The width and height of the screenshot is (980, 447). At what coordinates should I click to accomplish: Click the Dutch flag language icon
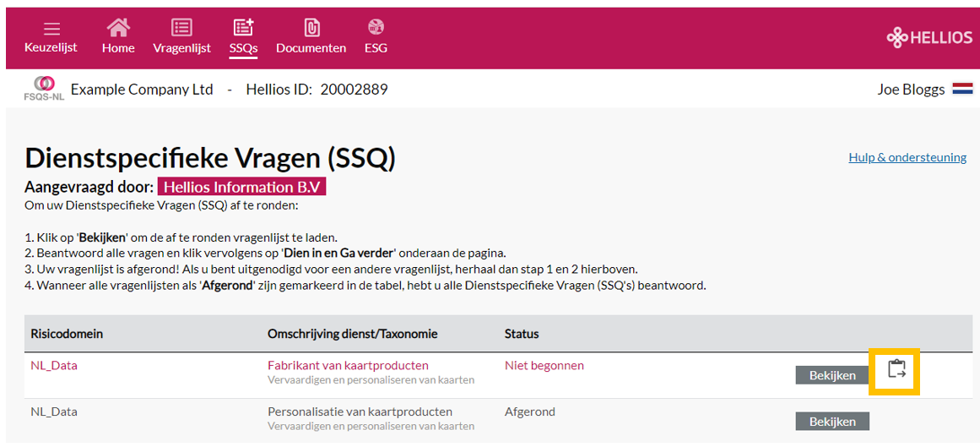click(x=962, y=90)
